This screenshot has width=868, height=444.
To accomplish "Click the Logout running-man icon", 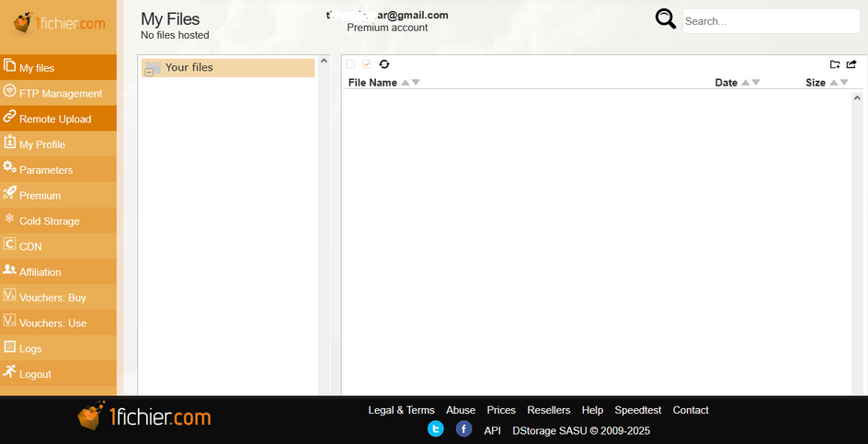I will click(x=10, y=372).
